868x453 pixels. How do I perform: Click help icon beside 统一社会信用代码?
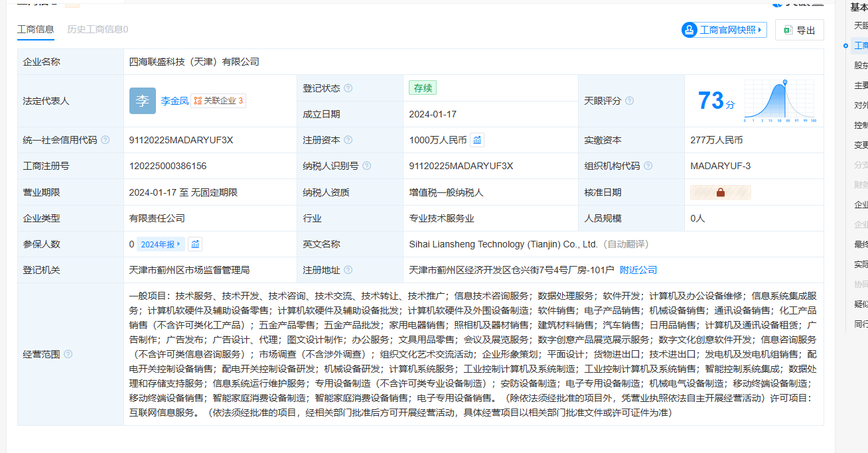[106, 140]
